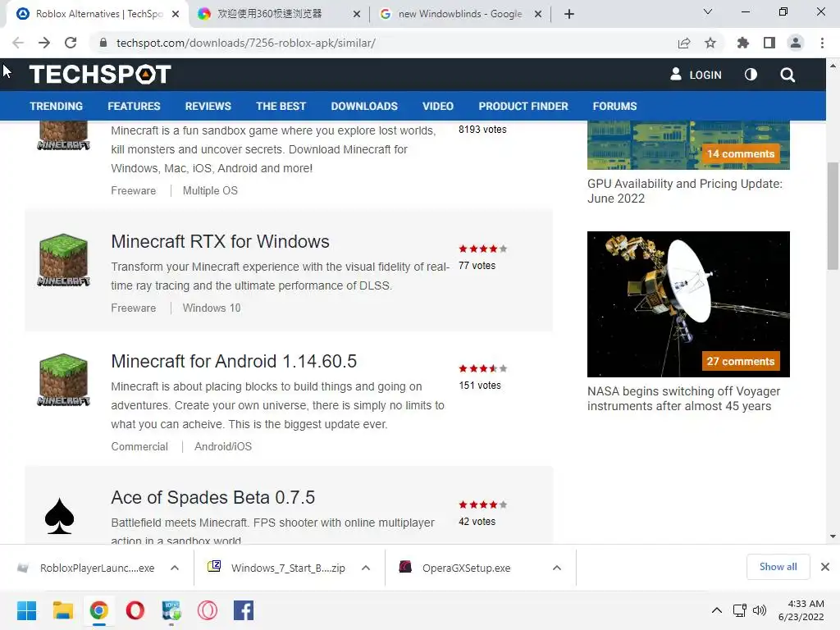This screenshot has height=630, width=840.
Task: Open Ace of Spades Beta 0.7.5 title
Action: point(212,497)
